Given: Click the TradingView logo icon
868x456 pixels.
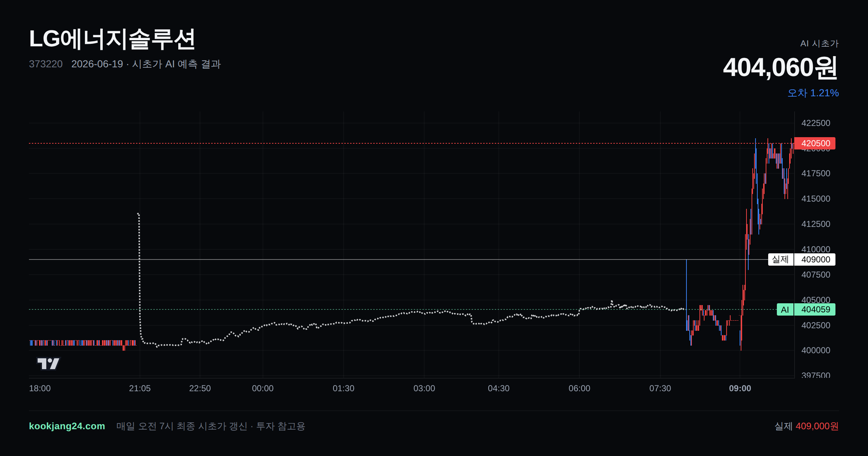Looking at the screenshot, I should (x=48, y=363).
